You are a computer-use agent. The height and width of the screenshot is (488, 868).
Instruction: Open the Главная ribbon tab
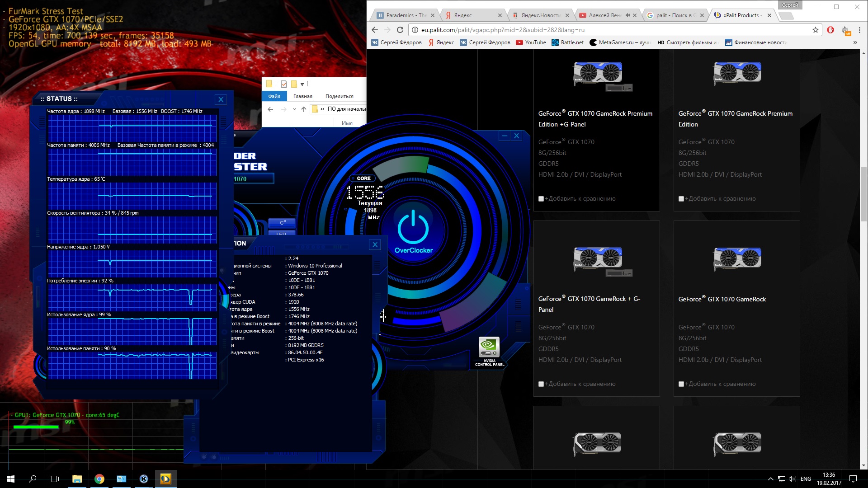tap(302, 96)
